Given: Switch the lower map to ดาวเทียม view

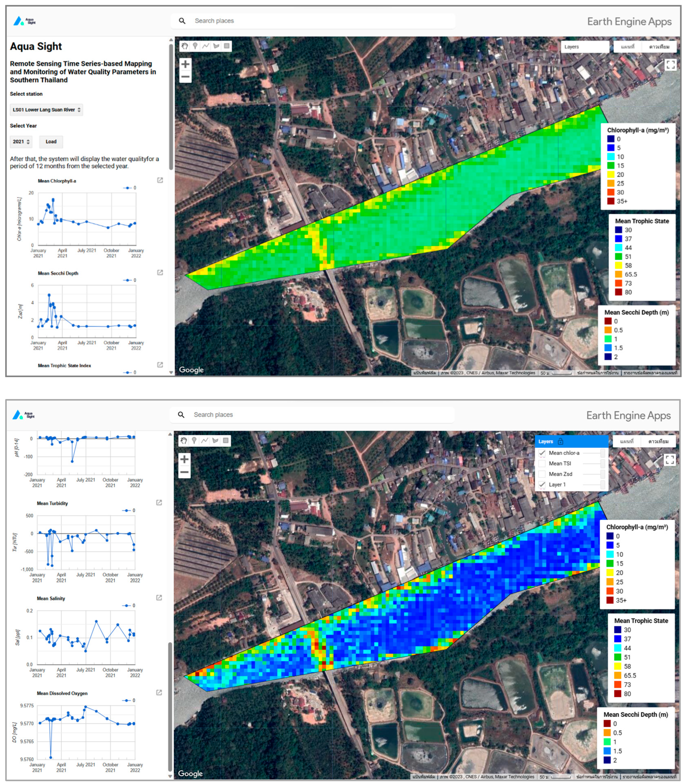Looking at the screenshot, I should coord(658,441).
